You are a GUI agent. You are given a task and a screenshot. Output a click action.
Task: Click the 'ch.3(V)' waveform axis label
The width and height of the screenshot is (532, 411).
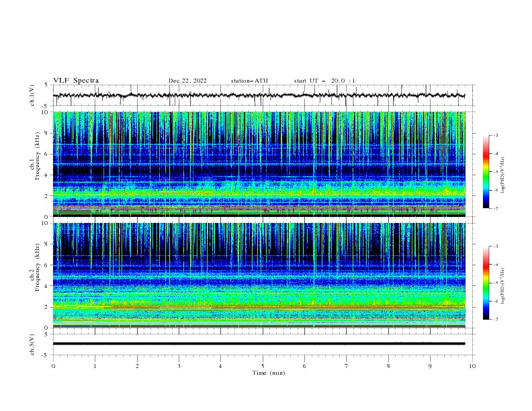(32, 345)
